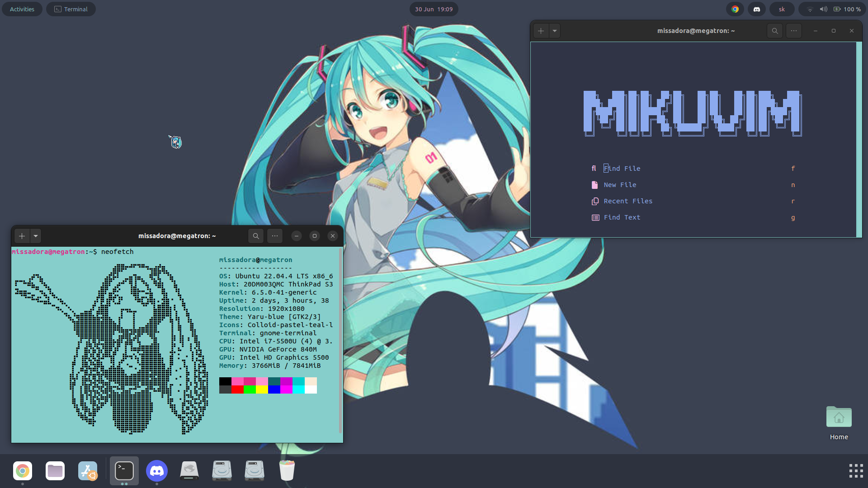Click 'Resolution: 1920x1080' line
Screen dimensions: 868x488
pyautogui.click(x=262, y=309)
